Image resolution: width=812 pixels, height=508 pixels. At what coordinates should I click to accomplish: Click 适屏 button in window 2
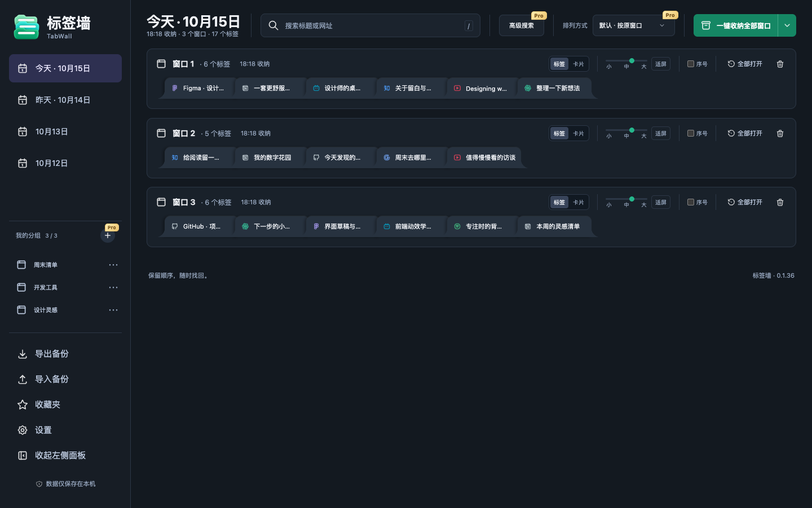(661, 133)
